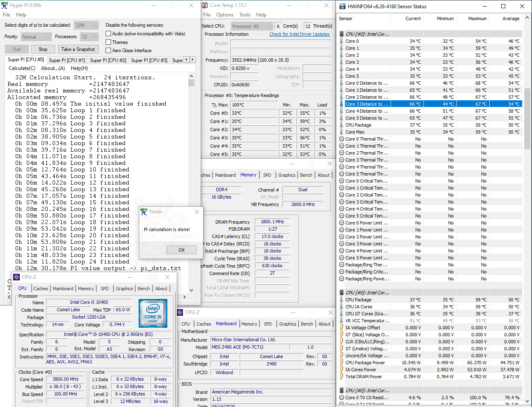Open the Check for Intel Driver Updates link
Viewport: 532px width, 407px height.
pyautogui.click(x=300, y=34)
